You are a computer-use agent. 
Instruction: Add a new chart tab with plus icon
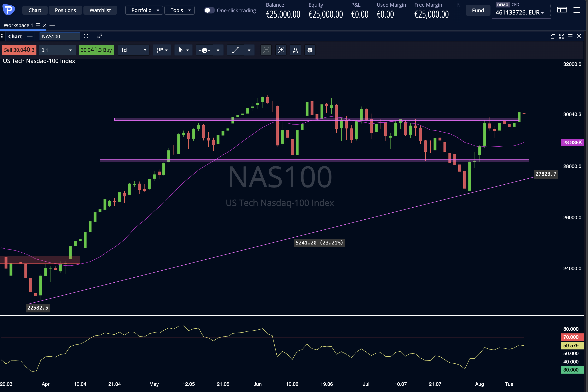pyautogui.click(x=30, y=36)
